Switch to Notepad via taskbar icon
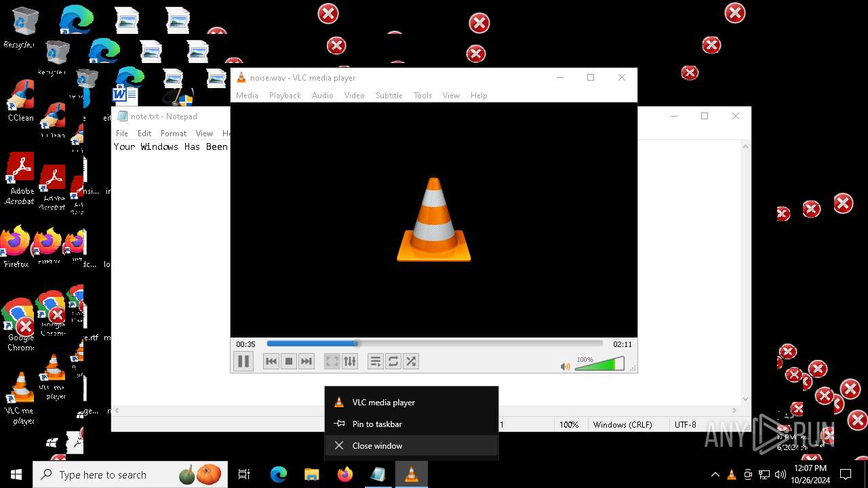This screenshot has height=488, width=868. [378, 474]
